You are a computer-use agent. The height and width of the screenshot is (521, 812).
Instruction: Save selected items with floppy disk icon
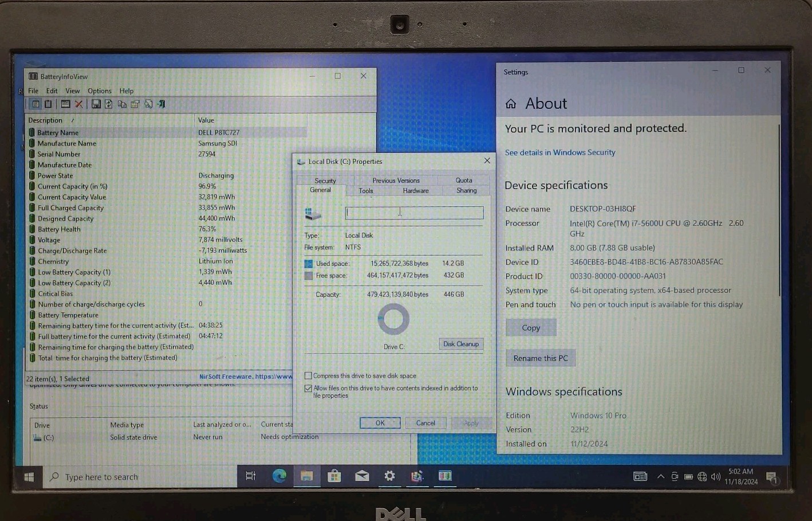point(96,104)
